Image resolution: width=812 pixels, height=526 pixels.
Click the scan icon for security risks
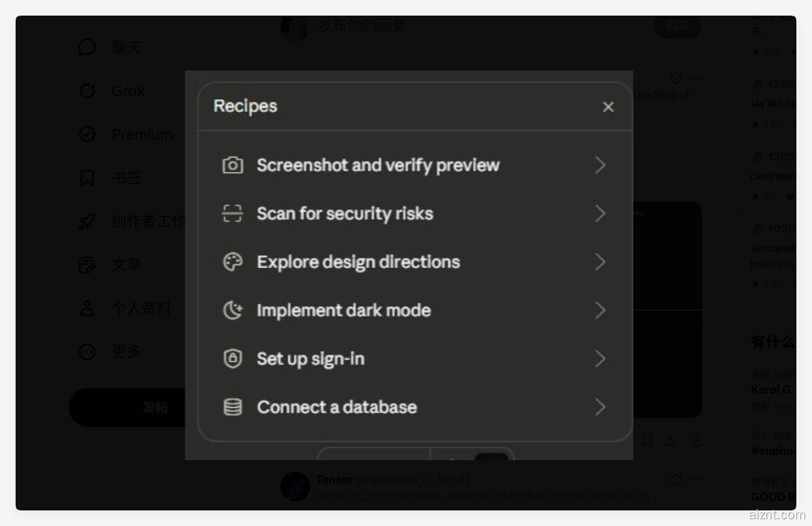click(x=232, y=214)
